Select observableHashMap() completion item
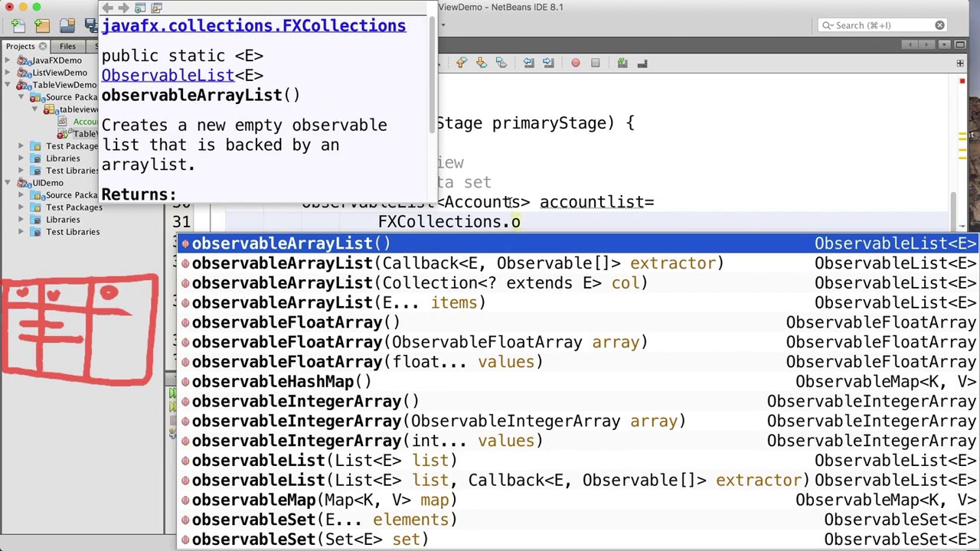 577,382
